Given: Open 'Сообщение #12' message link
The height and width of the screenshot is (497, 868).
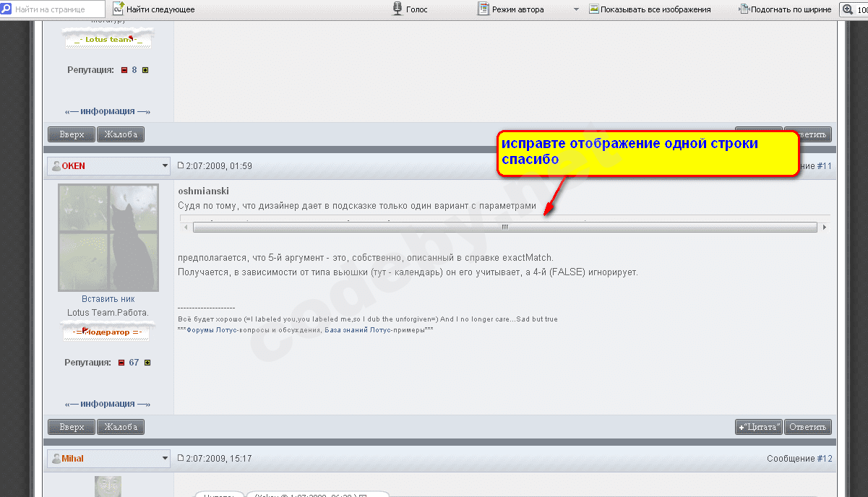Looking at the screenshot, I should pos(800,459).
